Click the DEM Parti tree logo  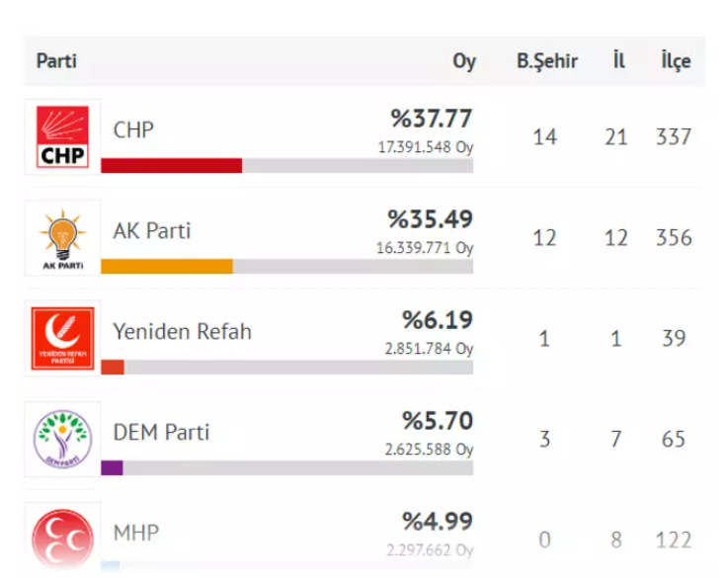point(63,439)
